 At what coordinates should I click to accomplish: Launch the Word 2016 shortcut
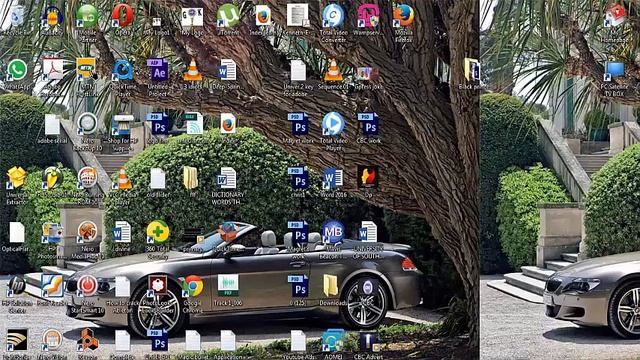pos(333,179)
